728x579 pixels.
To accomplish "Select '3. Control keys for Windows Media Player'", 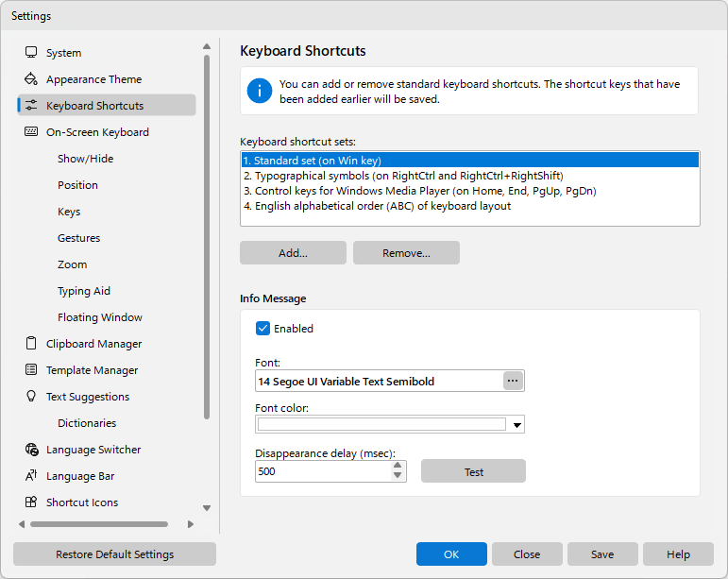I will coord(470,191).
